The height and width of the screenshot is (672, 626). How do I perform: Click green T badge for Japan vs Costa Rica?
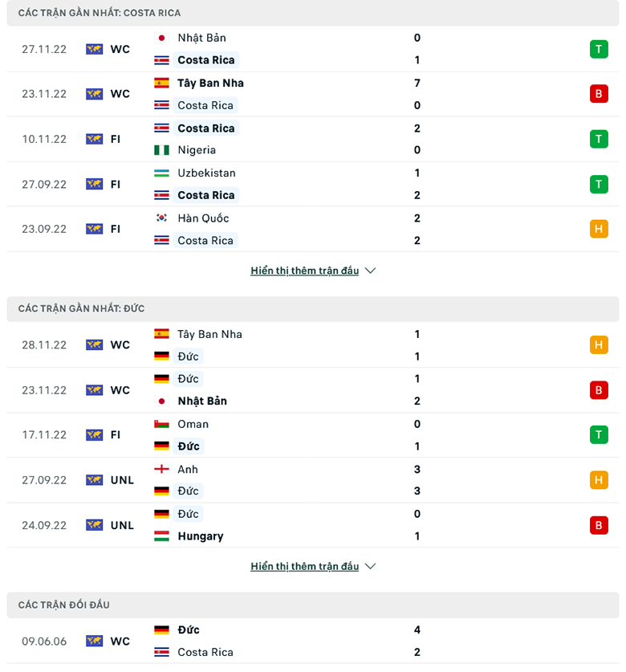point(599,49)
